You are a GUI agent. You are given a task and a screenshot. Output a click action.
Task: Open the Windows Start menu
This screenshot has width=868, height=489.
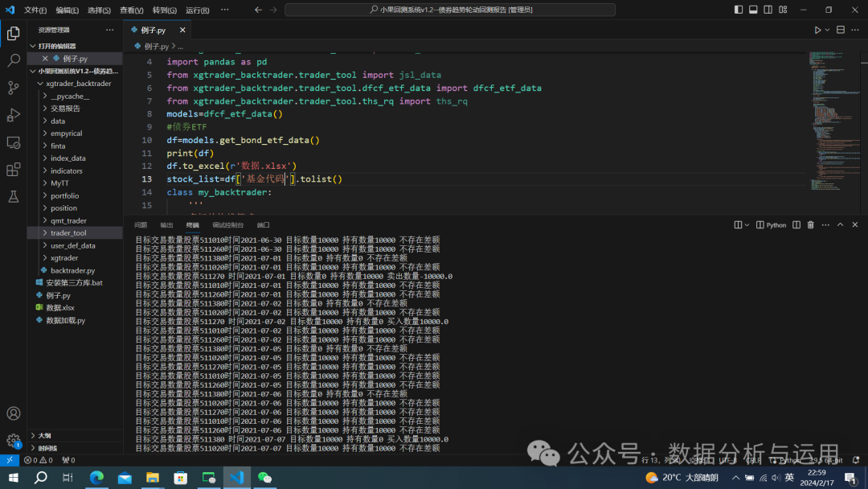[14, 478]
